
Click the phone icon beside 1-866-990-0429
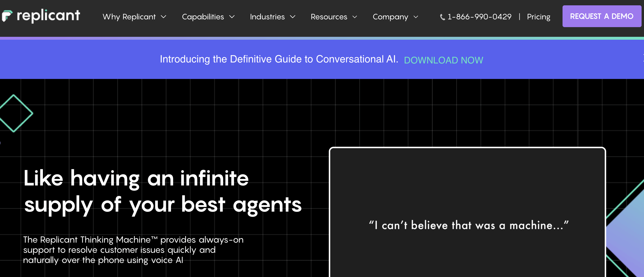442,17
